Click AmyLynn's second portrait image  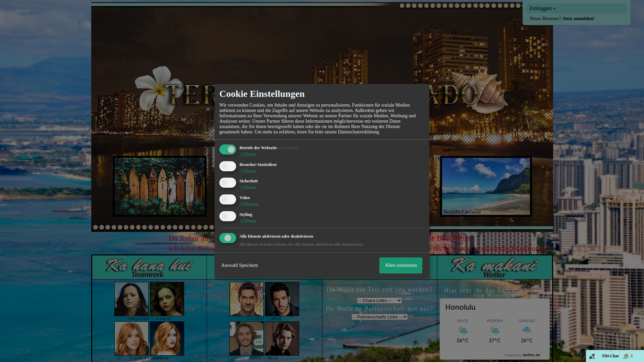pos(167,299)
